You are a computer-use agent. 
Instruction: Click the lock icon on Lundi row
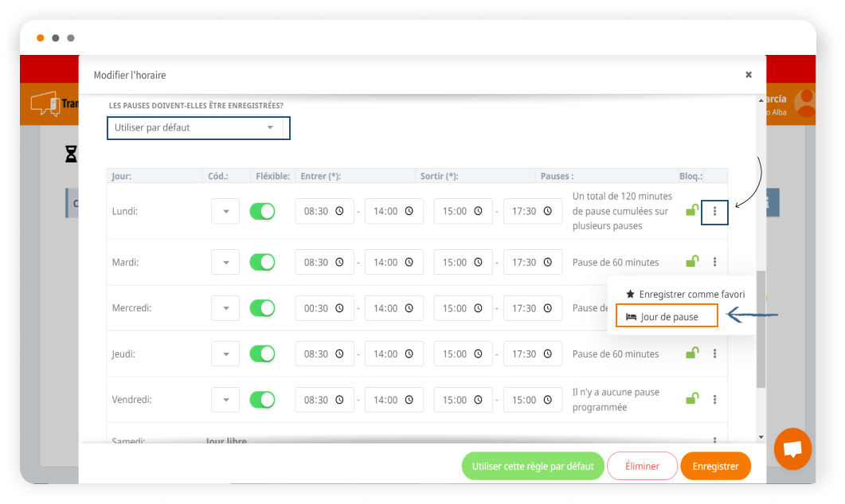coord(693,211)
